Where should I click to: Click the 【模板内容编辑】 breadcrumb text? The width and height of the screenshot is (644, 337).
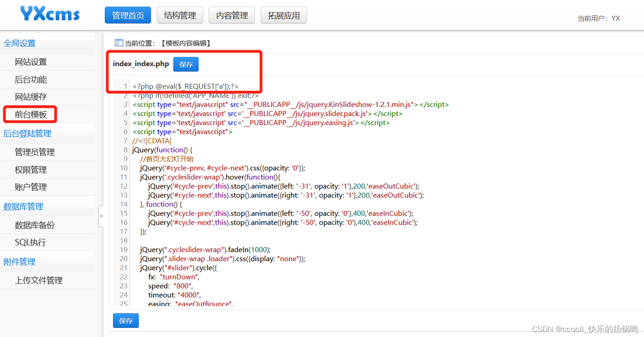click(x=186, y=43)
